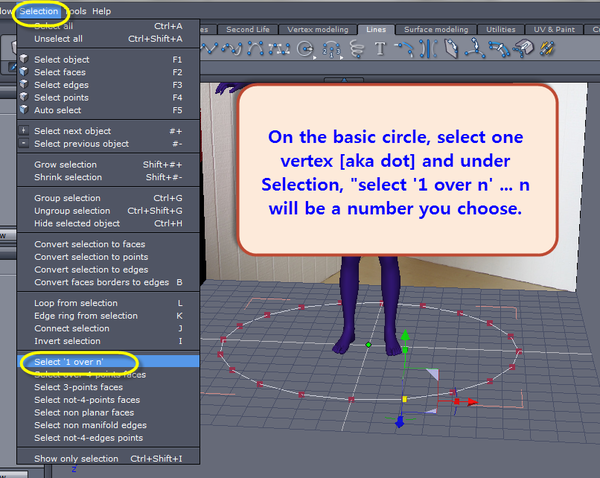This screenshot has width=600, height=478.
Task: Select the three-point Arc tool
Action: pyautogui.click(x=331, y=50)
